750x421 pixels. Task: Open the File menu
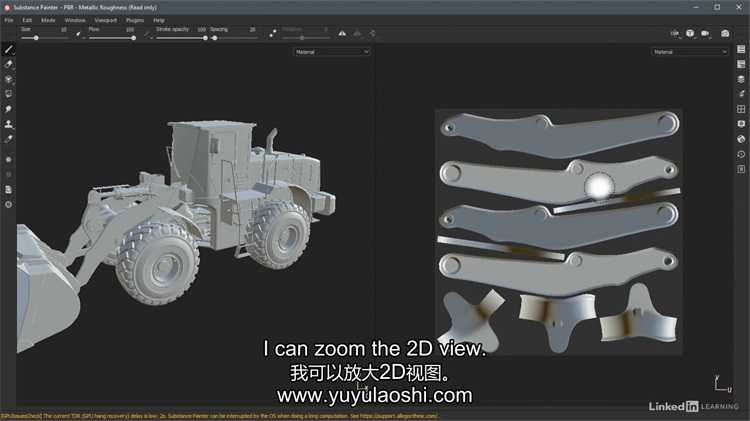(x=9, y=21)
